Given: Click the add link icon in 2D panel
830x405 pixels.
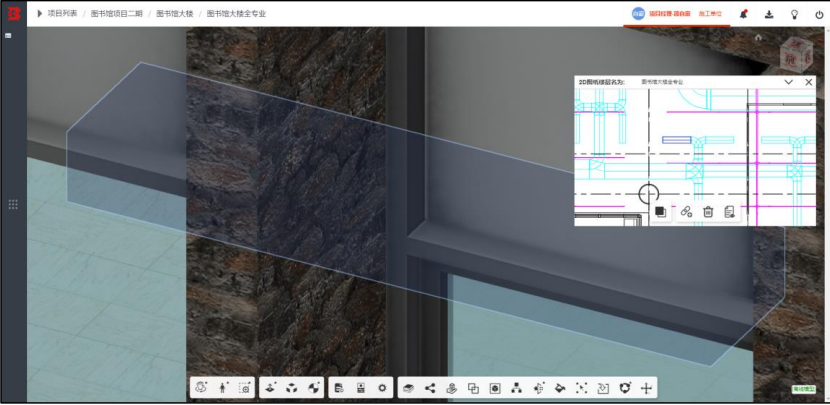Looking at the screenshot, I should pos(686,212).
